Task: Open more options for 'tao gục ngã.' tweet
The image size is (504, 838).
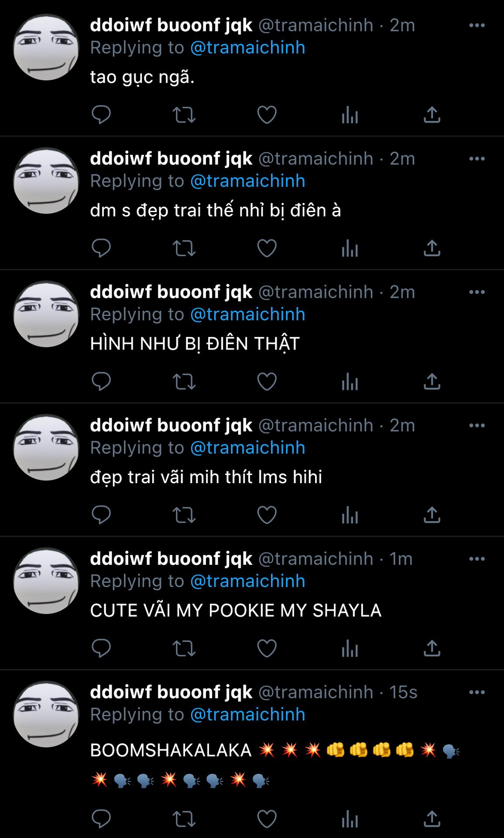Action: tap(477, 25)
